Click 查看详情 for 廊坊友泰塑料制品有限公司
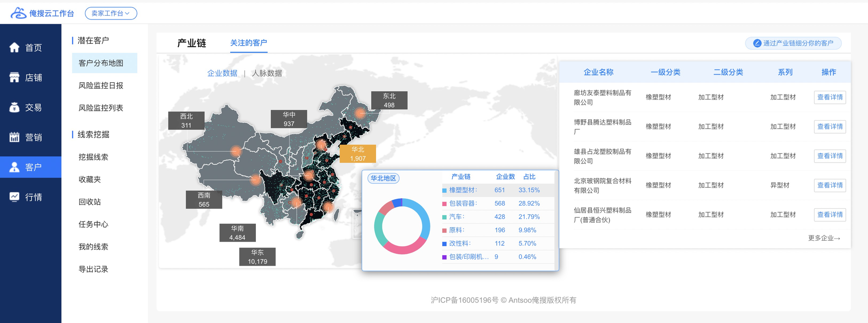Viewport: 868px width, 323px height. coord(830,97)
